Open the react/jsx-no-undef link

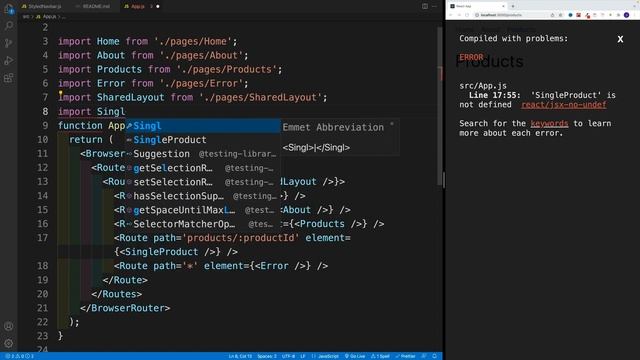tap(563, 104)
